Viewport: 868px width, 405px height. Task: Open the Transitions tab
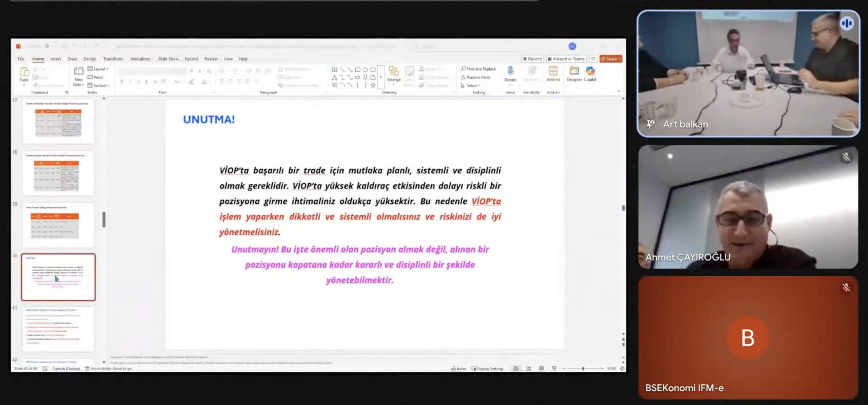(113, 59)
